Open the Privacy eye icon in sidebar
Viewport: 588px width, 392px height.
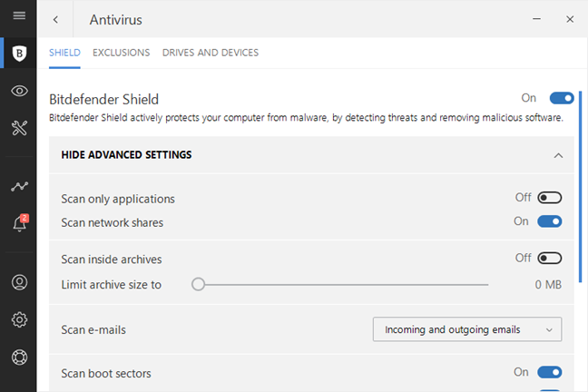[x=18, y=91]
